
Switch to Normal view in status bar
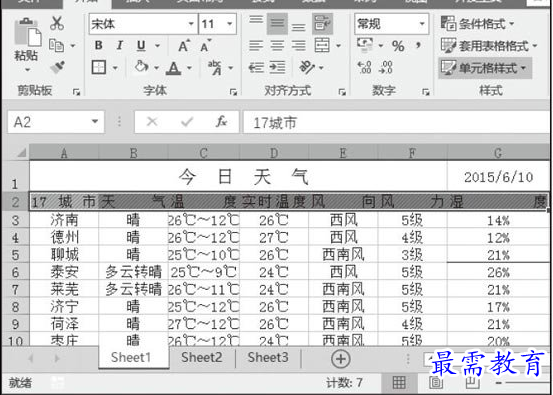399,383
